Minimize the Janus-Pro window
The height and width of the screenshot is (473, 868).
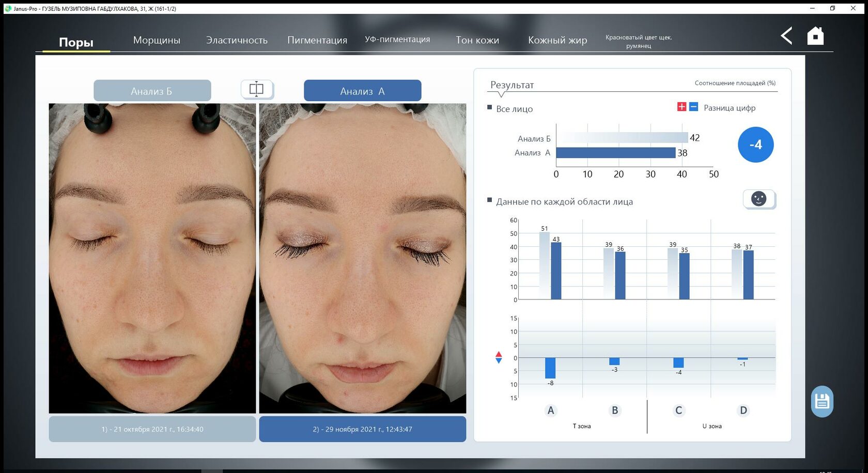(x=812, y=8)
